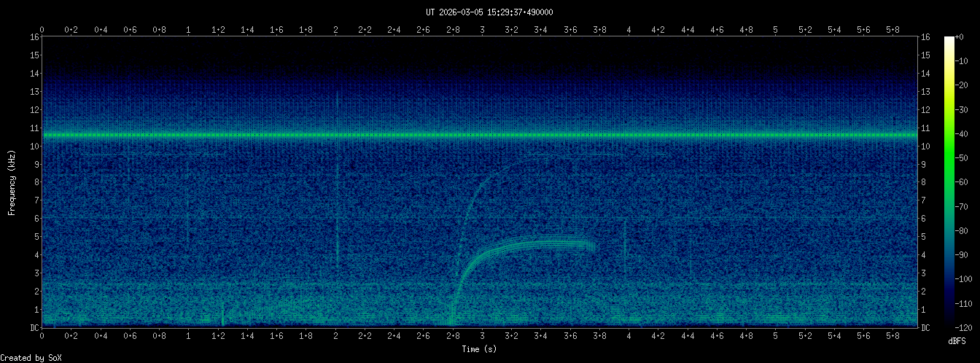
Task: Click the UT 2026-03-05 timestamp title
Action: click(489, 12)
